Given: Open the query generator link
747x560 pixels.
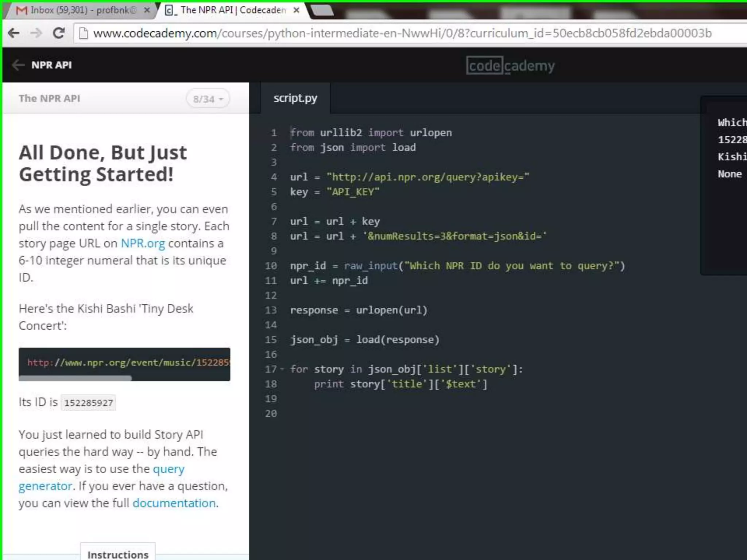Looking at the screenshot, I should pos(101,477).
